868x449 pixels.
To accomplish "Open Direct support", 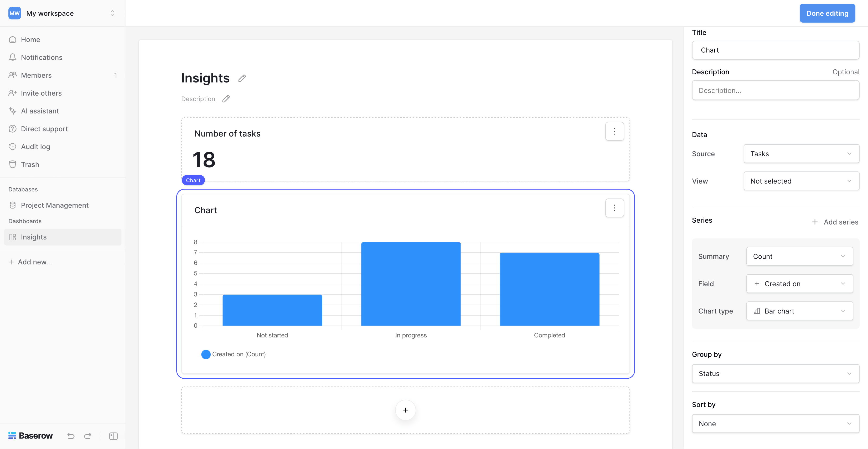I will click(44, 129).
